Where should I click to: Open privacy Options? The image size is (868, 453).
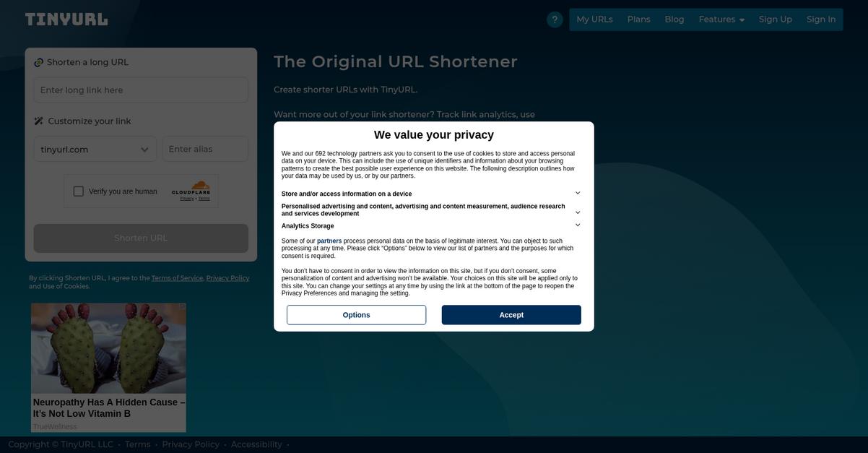(x=356, y=315)
